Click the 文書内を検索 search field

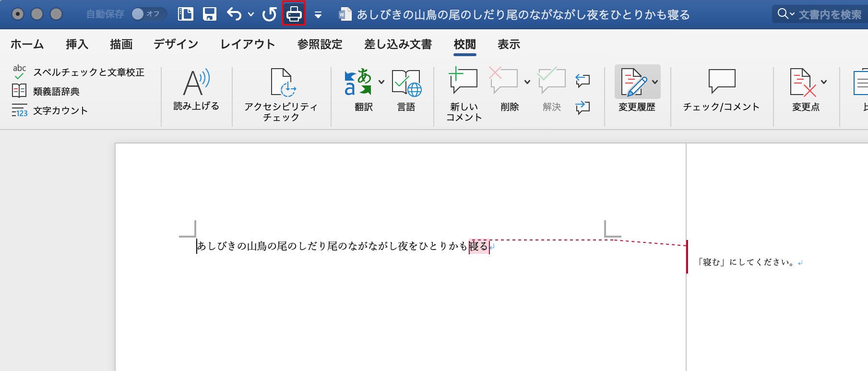830,14
